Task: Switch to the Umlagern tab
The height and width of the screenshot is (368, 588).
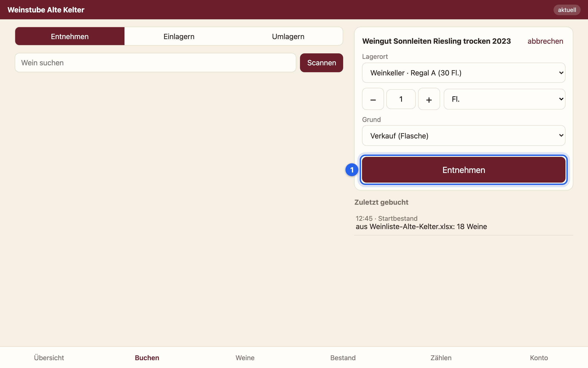Action: (288, 36)
